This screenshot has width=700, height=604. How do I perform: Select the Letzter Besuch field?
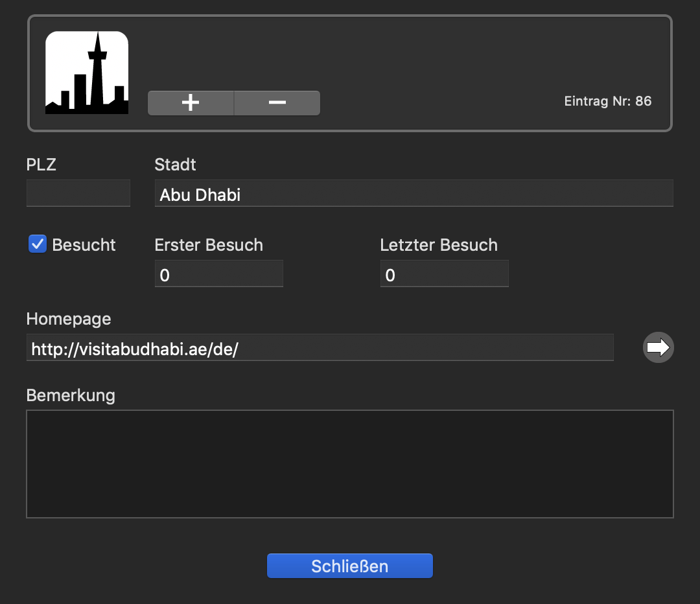444,273
